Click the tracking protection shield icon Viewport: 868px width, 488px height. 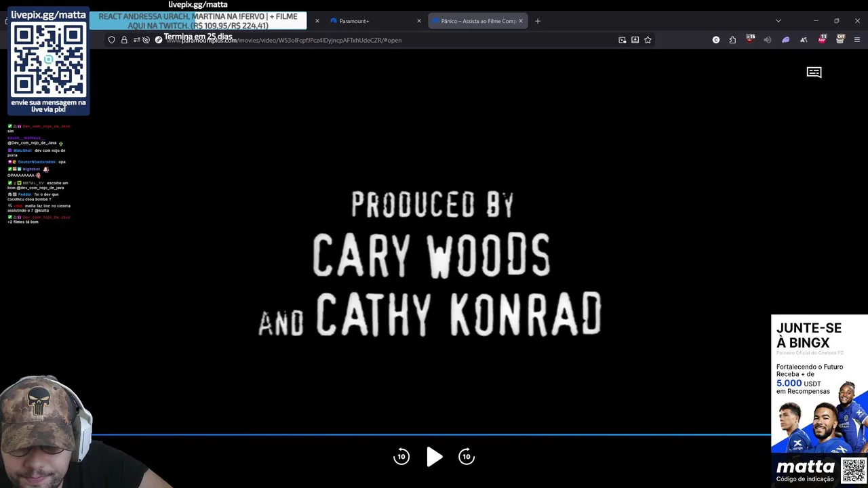tap(112, 40)
